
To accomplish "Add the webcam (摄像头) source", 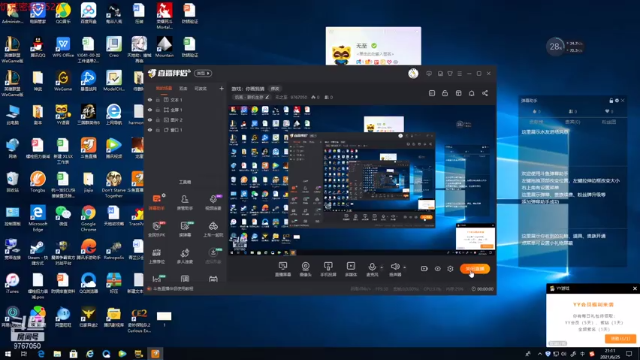I will coord(305,269).
